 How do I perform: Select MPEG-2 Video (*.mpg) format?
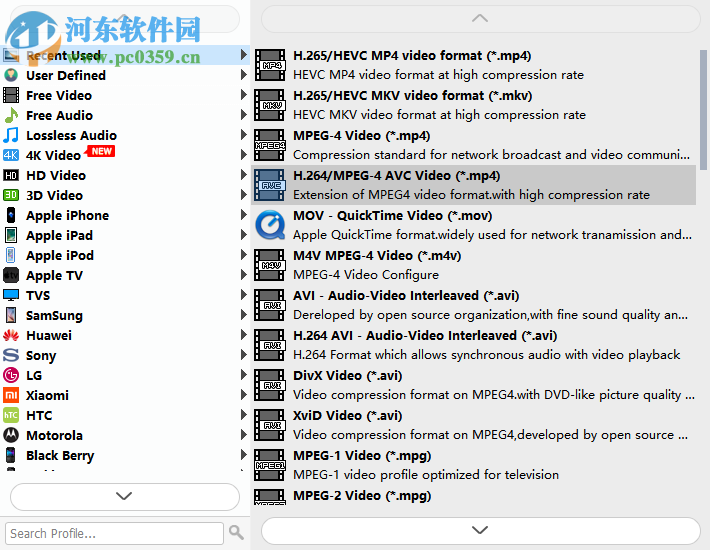[474, 495]
